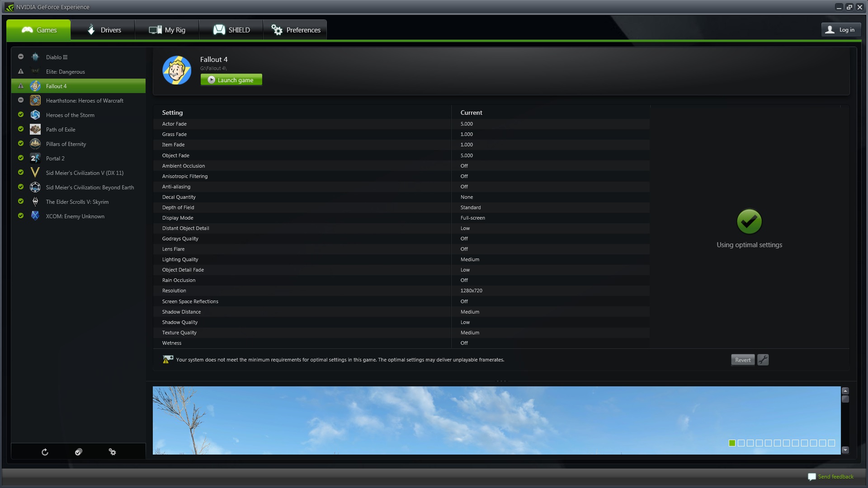The height and width of the screenshot is (488, 868).
Task: Switch to the Drivers tab
Action: tap(103, 30)
